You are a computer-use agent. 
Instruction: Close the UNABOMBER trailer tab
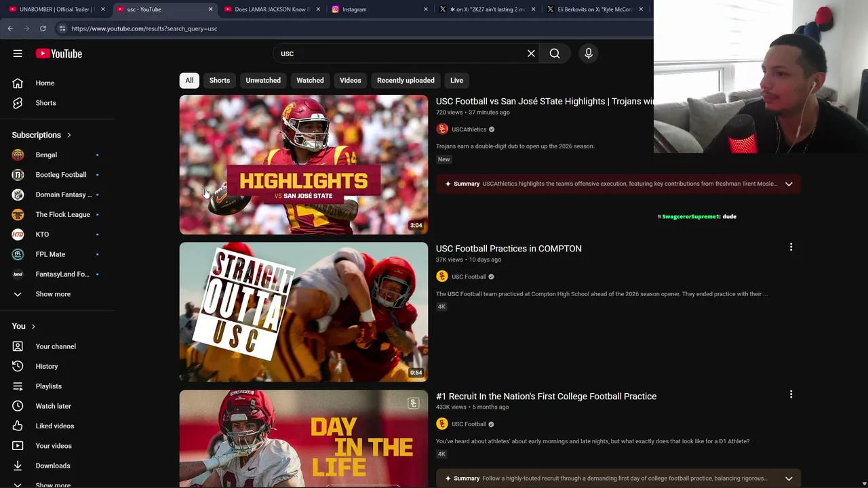[102, 9]
